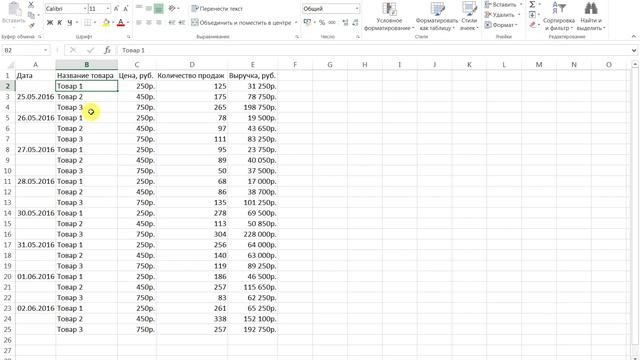Select the Format Painter brush icon
The width and height of the screenshot is (640, 360).
point(31,25)
